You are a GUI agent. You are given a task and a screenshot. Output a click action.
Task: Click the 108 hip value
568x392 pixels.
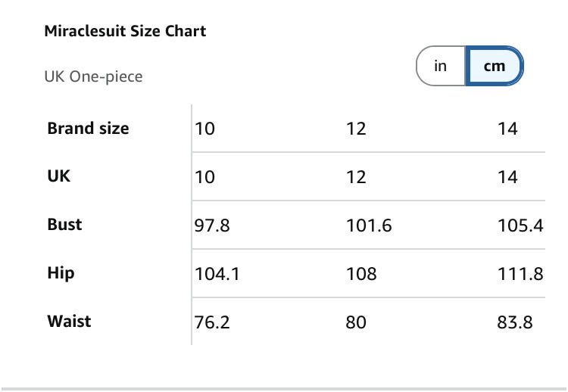(361, 274)
